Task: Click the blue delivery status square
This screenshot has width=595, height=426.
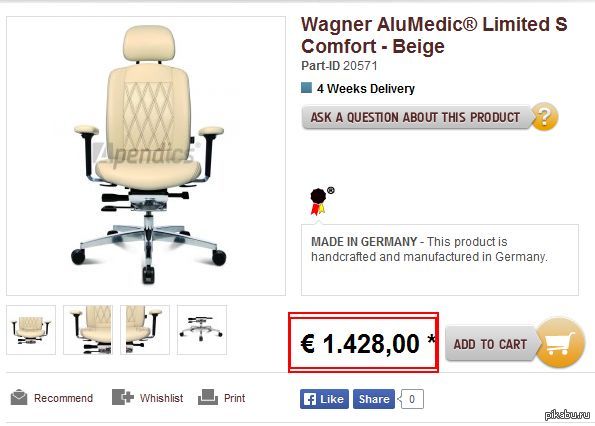Action: click(306, 88)
